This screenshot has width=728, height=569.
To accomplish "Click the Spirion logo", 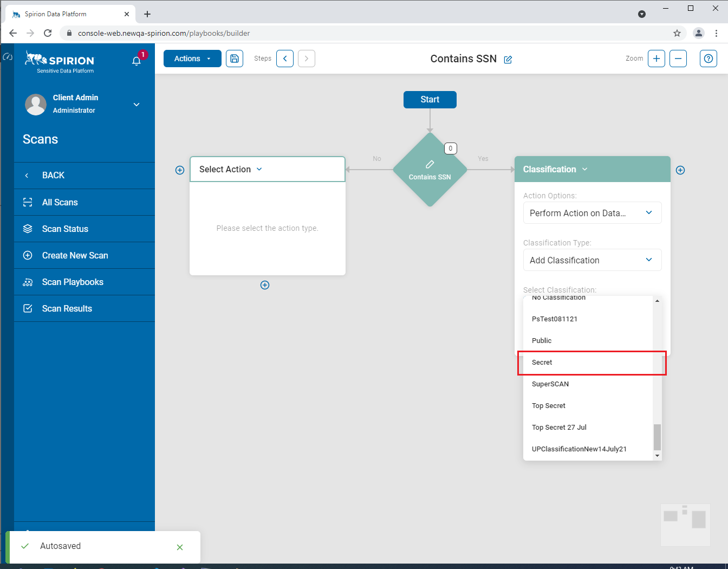I will click(x=60, y=62).
